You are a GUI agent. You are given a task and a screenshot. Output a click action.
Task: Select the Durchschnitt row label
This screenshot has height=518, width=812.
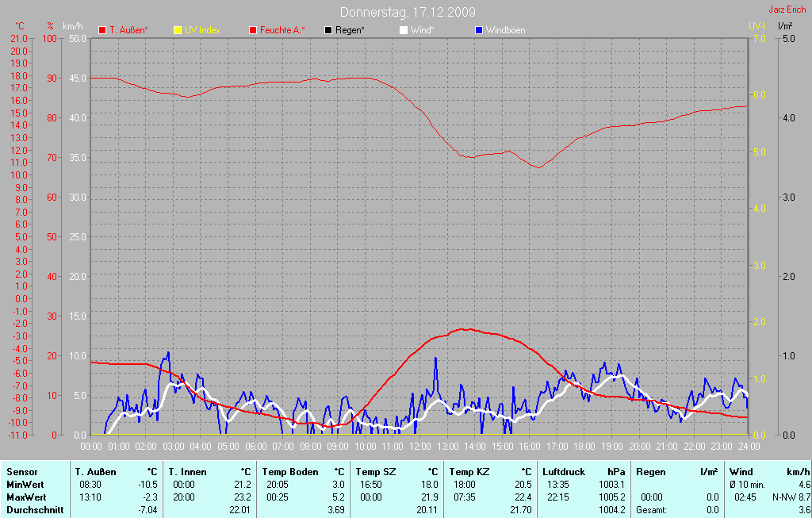[34, 509]
